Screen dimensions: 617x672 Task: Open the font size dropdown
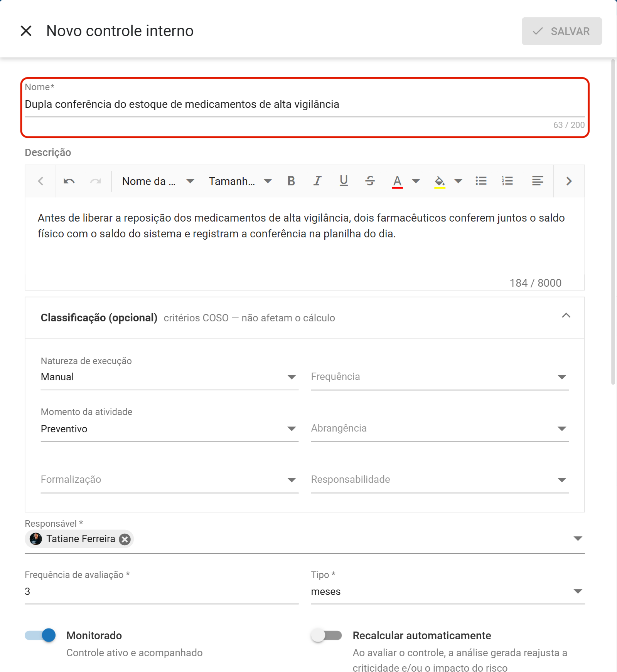pyautogui.click(x=240, y=181)
